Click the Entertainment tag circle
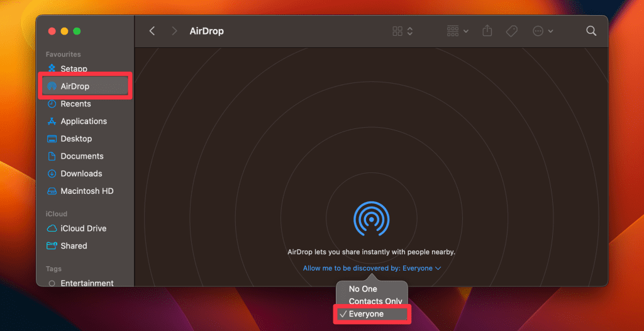The height and width of the screenshot is (331, 644). coord(52,283)
